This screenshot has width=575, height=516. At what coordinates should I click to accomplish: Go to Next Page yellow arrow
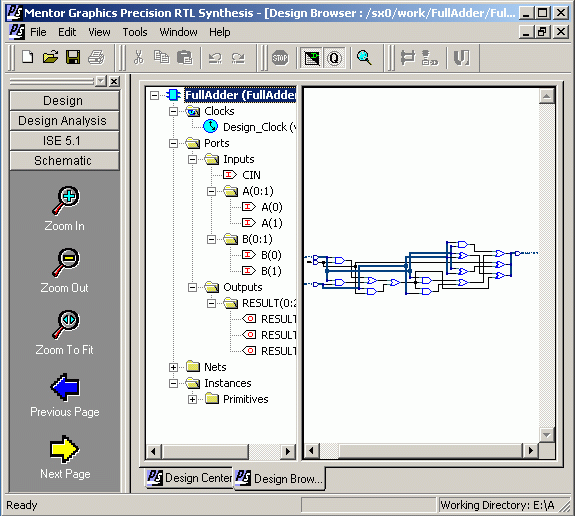point(64,449)
